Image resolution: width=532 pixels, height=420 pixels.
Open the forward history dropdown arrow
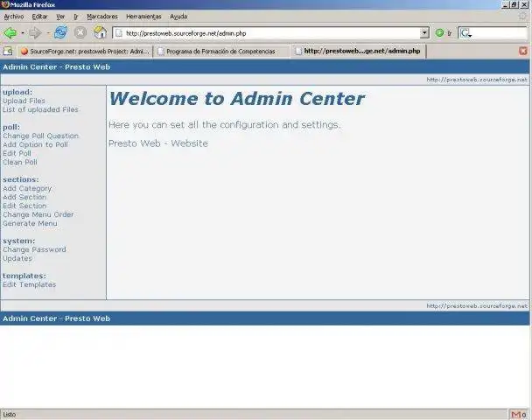pyautogui.click(x=48, y=33)
